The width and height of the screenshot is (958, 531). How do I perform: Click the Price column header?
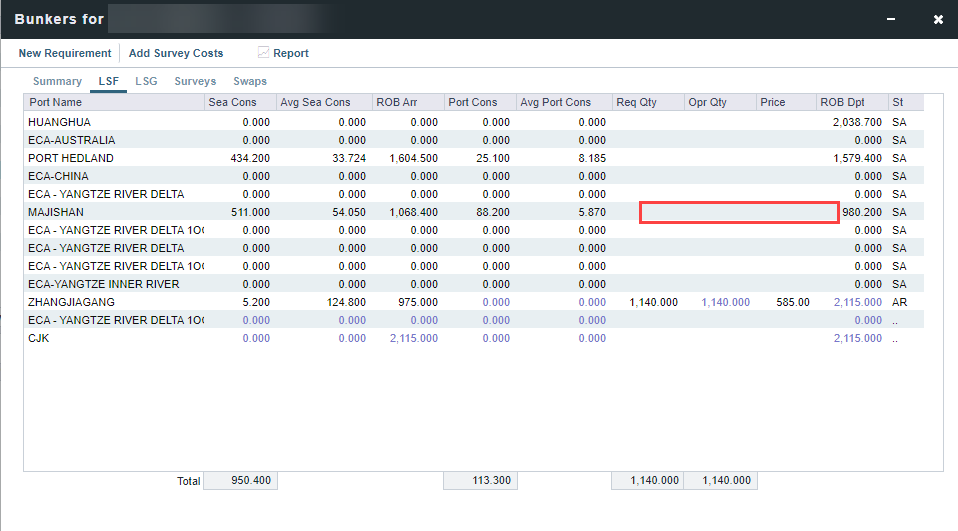773,102
